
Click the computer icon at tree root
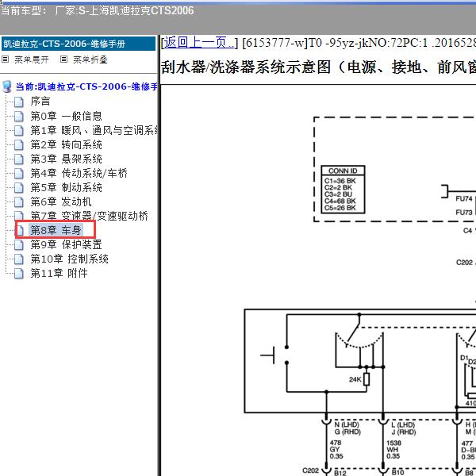(x=7, y=86)
